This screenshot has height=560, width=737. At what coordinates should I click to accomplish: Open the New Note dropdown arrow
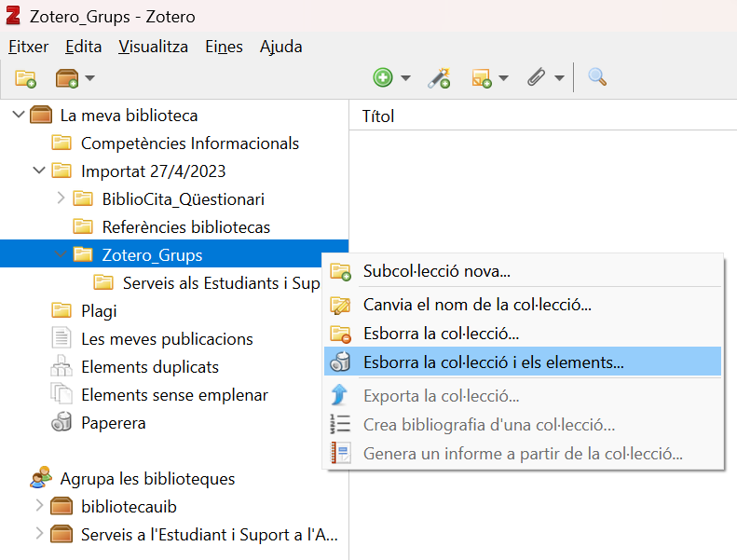(503, 78)
